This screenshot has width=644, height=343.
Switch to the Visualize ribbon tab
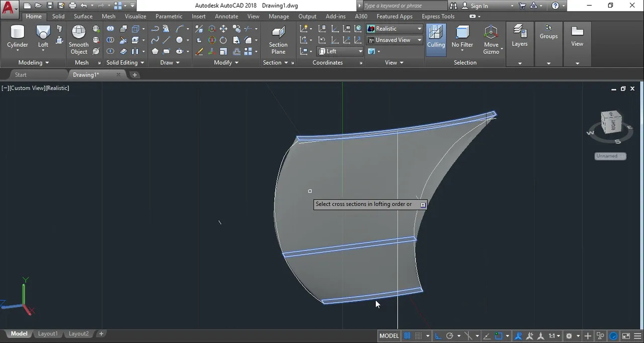point(135,16)
